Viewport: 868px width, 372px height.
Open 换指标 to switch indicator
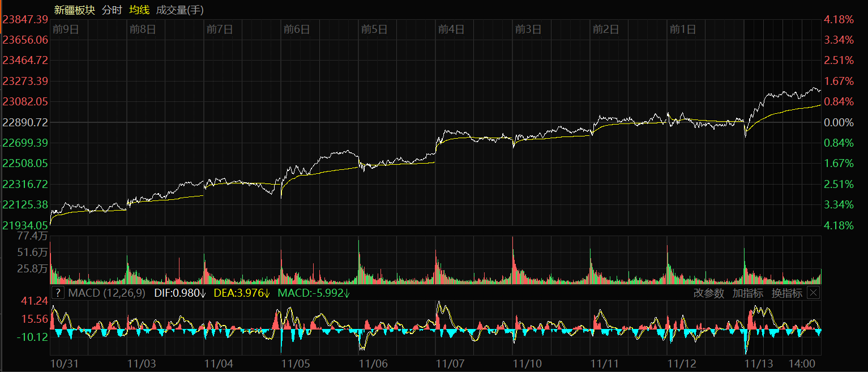787,293
